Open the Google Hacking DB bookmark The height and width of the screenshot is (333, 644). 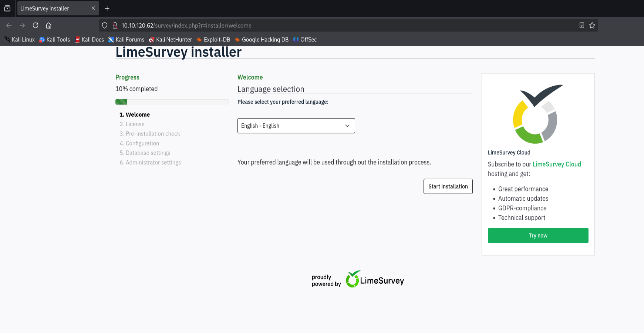point(262,40)
